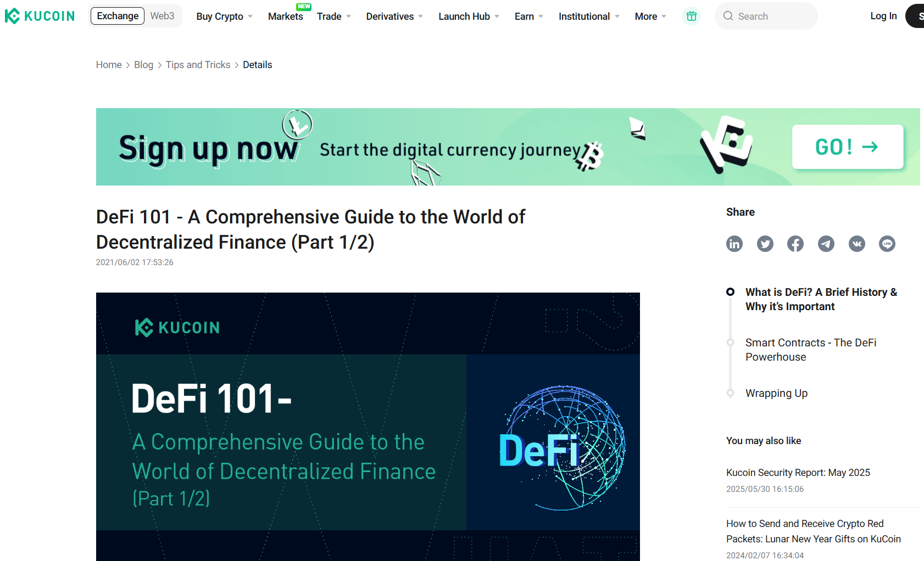924x561 pixels.
Task: Open the Derivatives dropdown menu
Action: click(394, 16)
